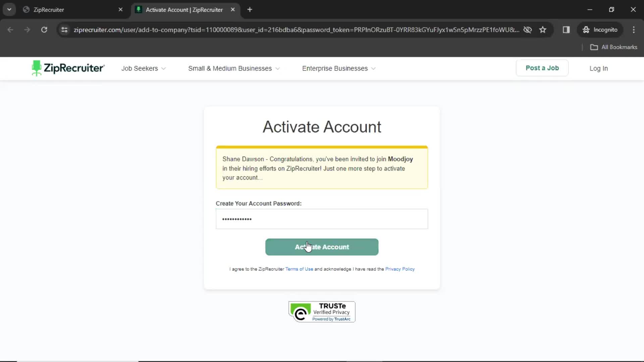644x362 pixels.
Task: Click the Terms of Use link
Action: [299, 269]
